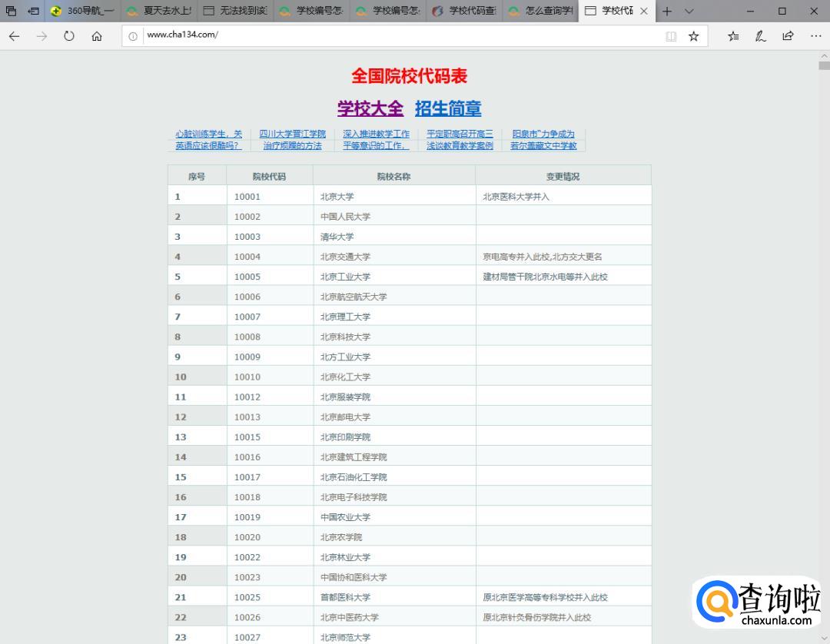
Task: Open the 四川大学晋江学院 link
Action: (292, 134)
